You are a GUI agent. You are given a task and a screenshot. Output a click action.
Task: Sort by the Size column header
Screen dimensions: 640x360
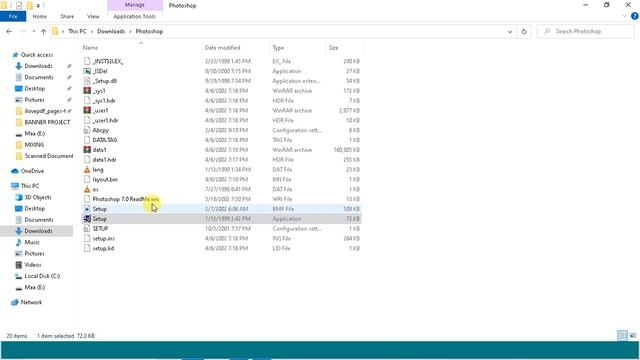pyautogui.click(x=333, y=48)
